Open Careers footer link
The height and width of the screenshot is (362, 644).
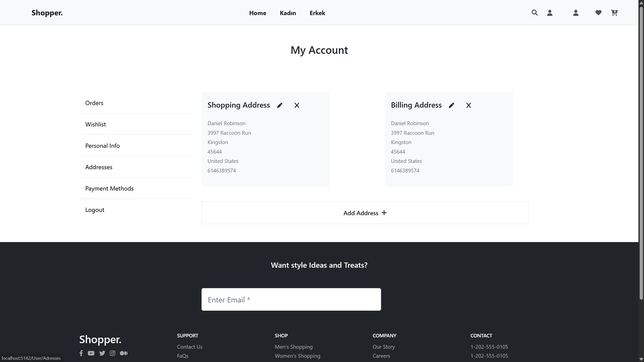(x=381, y=356)
